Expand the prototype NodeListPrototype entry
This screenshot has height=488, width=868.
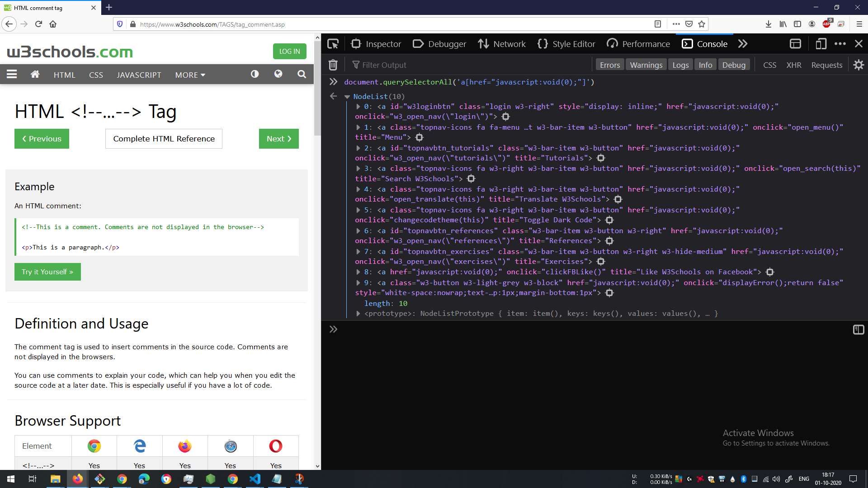358,314
